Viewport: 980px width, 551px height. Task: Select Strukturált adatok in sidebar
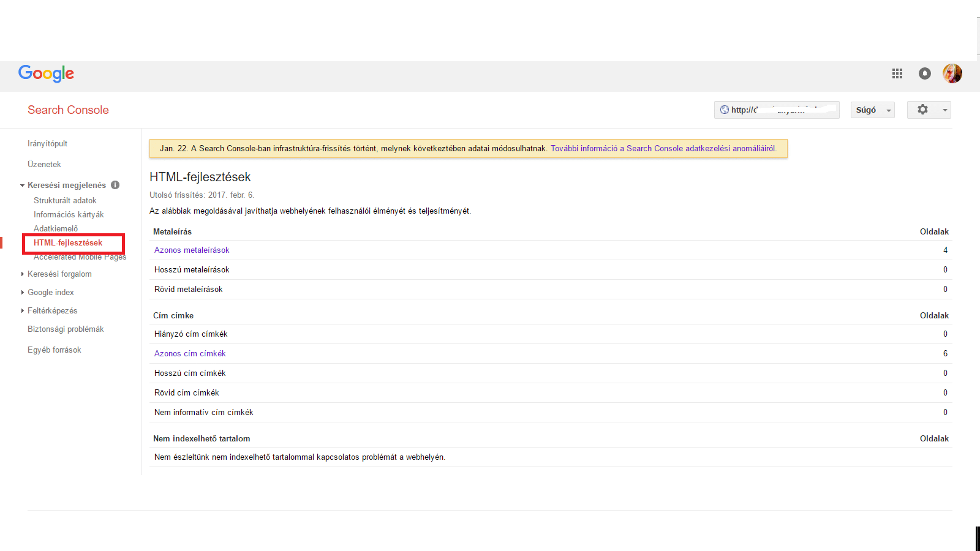65,200
